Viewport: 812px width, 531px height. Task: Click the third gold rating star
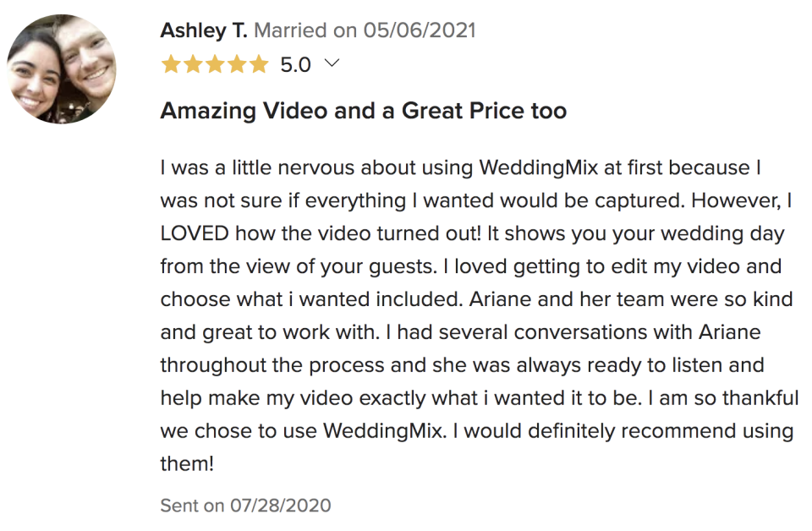click(x=216, y=64)
